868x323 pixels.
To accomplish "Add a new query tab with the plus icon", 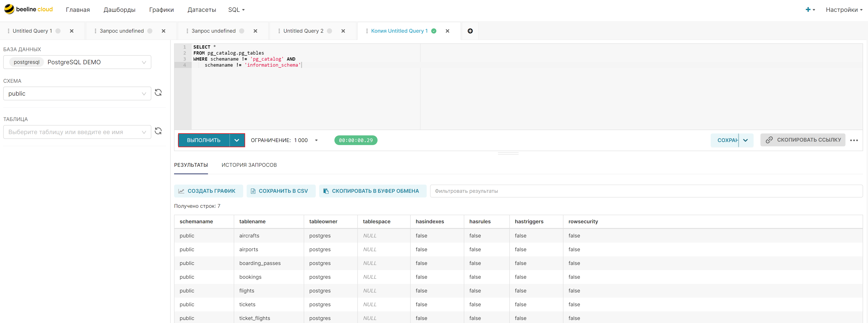I will pos(470,31).
